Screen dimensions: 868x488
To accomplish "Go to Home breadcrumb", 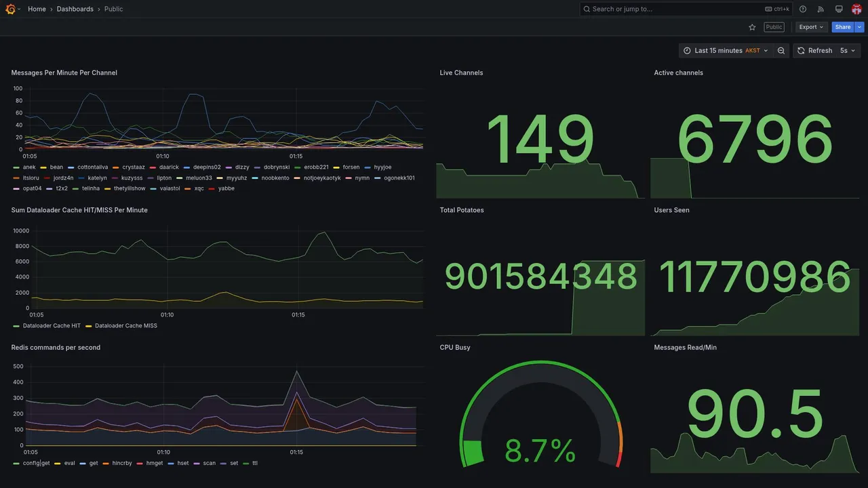I will 37,9.
